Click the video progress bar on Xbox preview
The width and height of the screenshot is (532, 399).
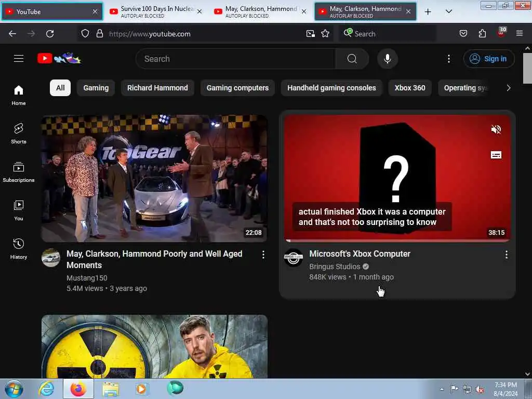pos(397,241)
